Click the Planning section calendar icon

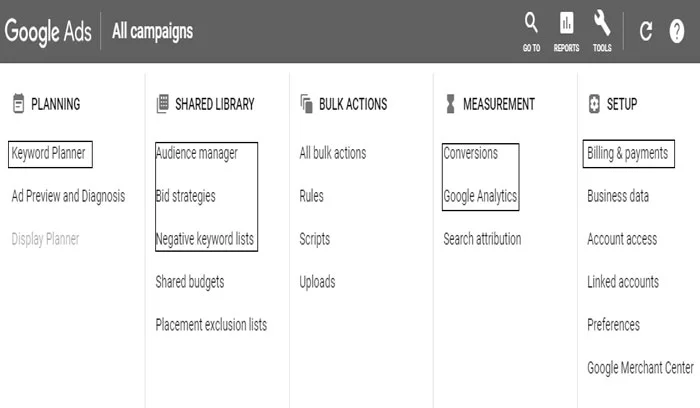pos(18,104)
